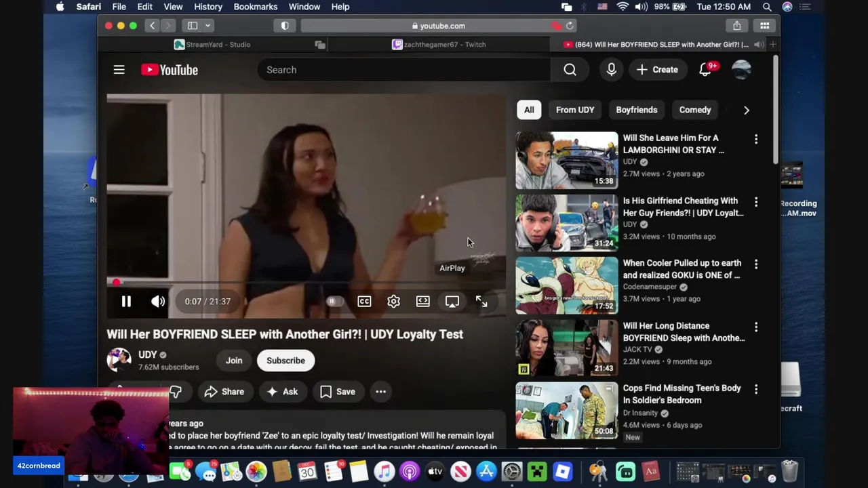Click the YouTube search field
The height and width of the screenshot is (488, 868).
[x=403, y=70]
